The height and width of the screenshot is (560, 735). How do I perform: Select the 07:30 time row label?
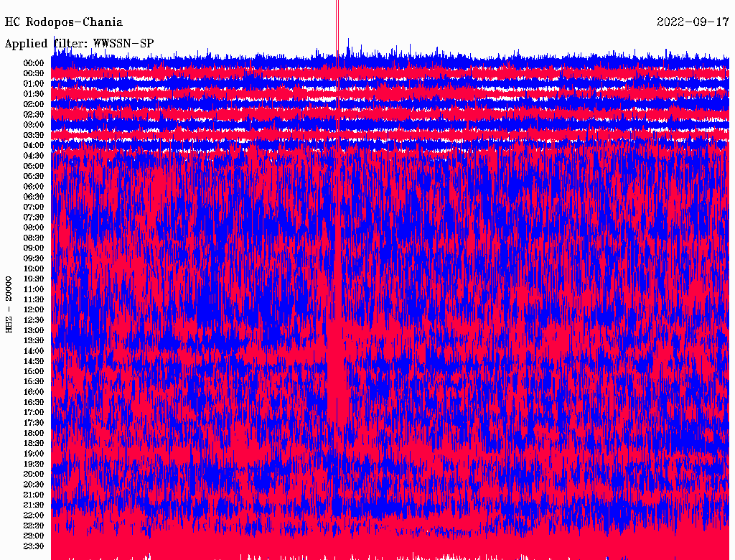click(34, 217)
